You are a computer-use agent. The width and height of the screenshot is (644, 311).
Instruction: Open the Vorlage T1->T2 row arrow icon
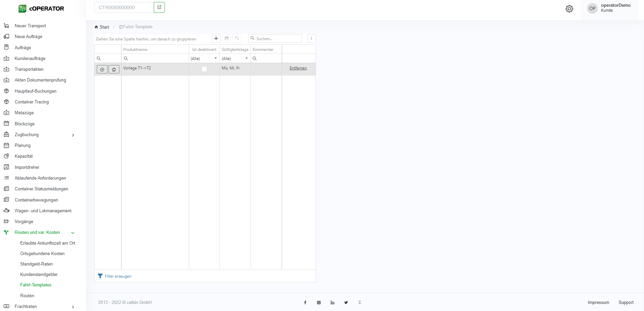(x=102, y=69)
